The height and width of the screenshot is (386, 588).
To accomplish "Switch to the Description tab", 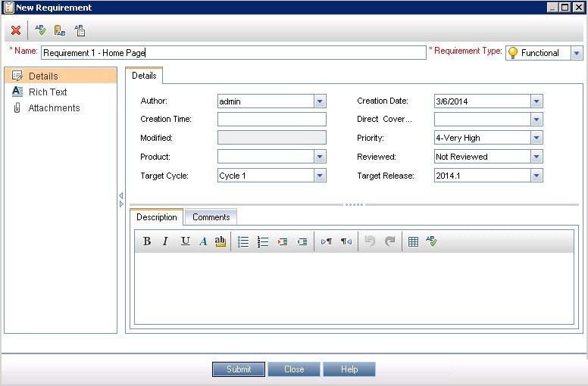I will (x=156, y=217).
